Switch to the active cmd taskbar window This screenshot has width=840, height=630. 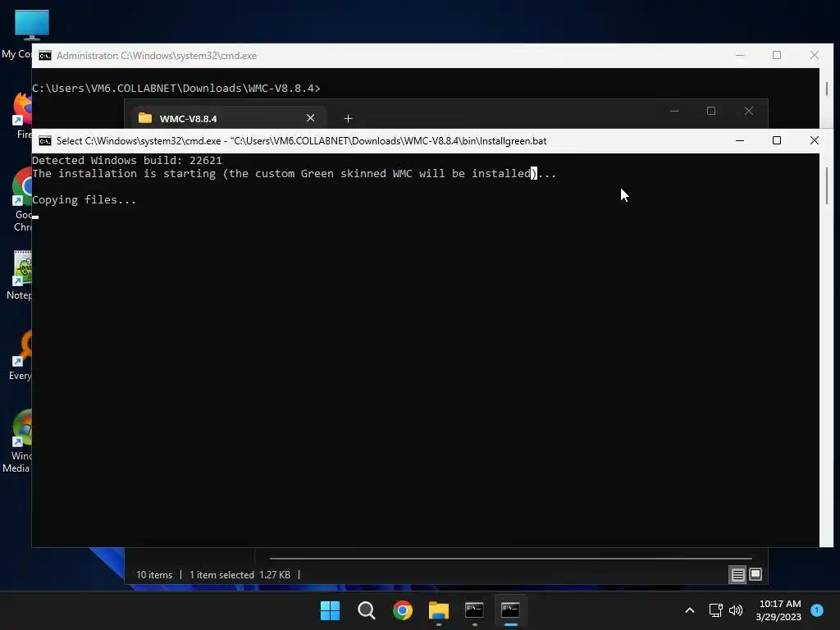tap(510, 610)
